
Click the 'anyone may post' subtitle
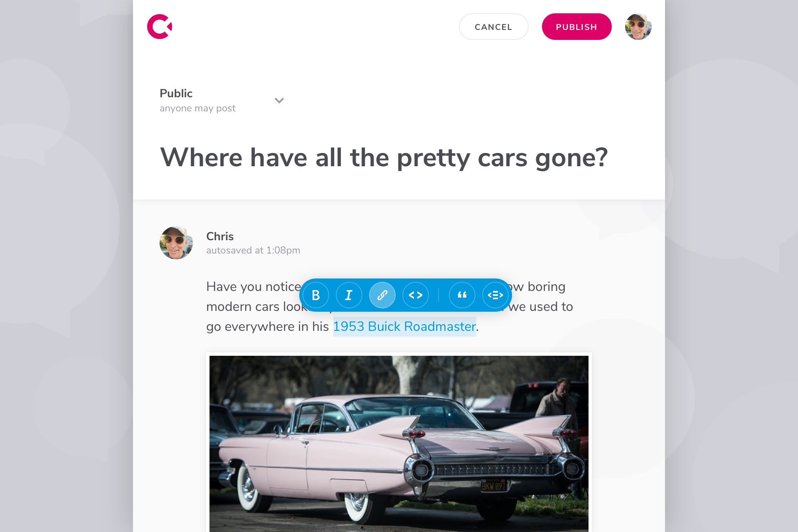197,108
